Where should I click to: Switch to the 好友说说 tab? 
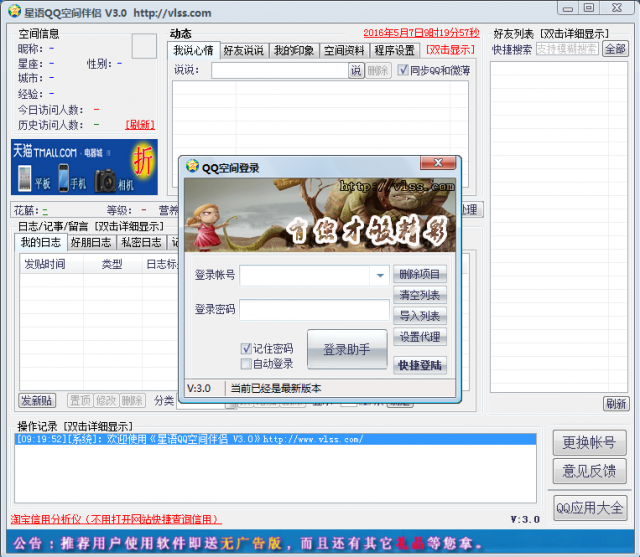(x=243, y=50)
